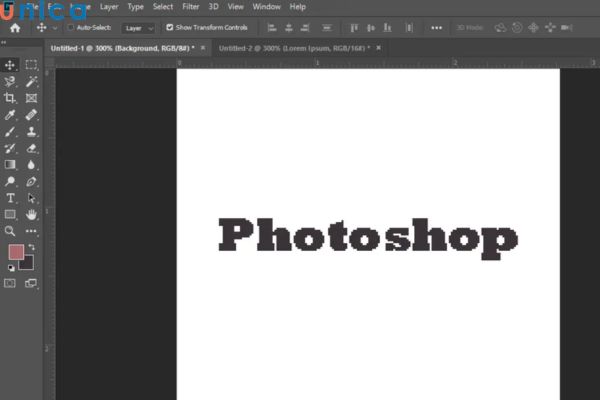Select the Gradient tool

click(x=10, y=165)
